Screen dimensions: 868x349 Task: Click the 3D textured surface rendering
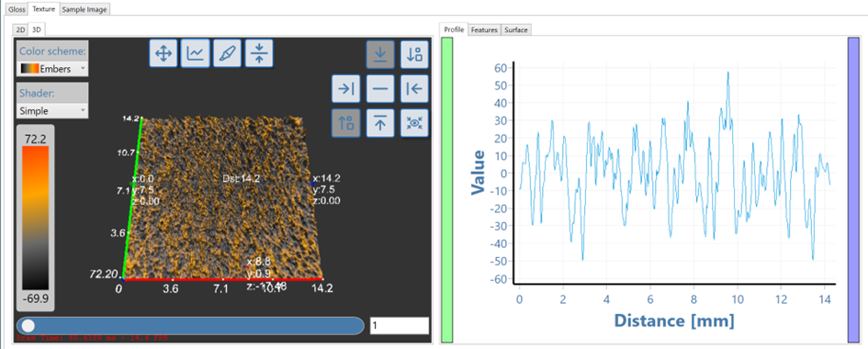[223, 198]
